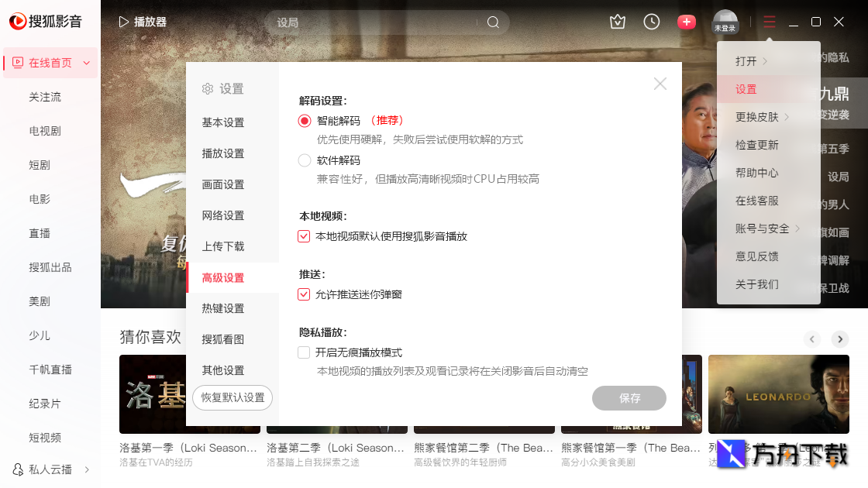This screenshot has height=488, width=868.
Task: Open the VIP crown icon
Action: coord(617,22)
